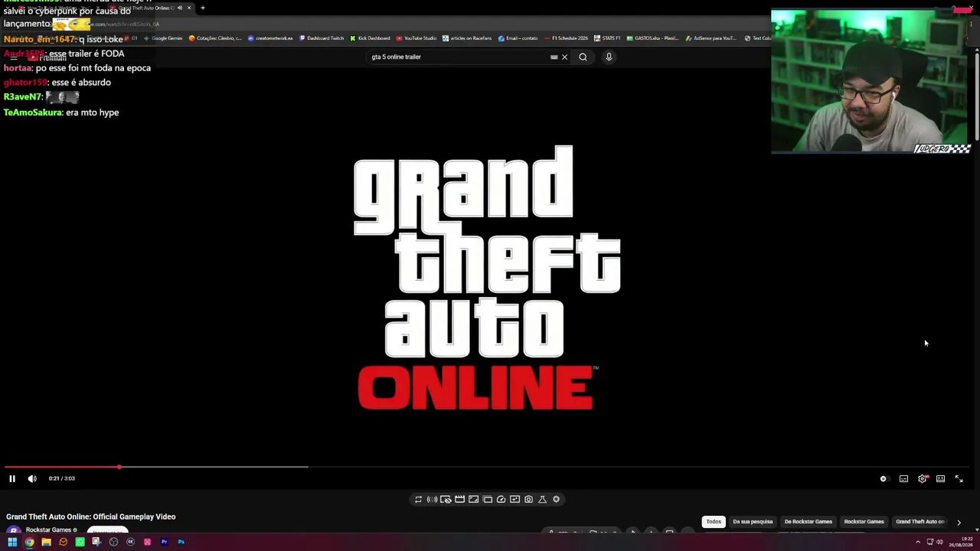Click the taskbar clock showing 19:22
Image resolution: width=980 pixels, height=551 pixels.
[x=960, y=542]
